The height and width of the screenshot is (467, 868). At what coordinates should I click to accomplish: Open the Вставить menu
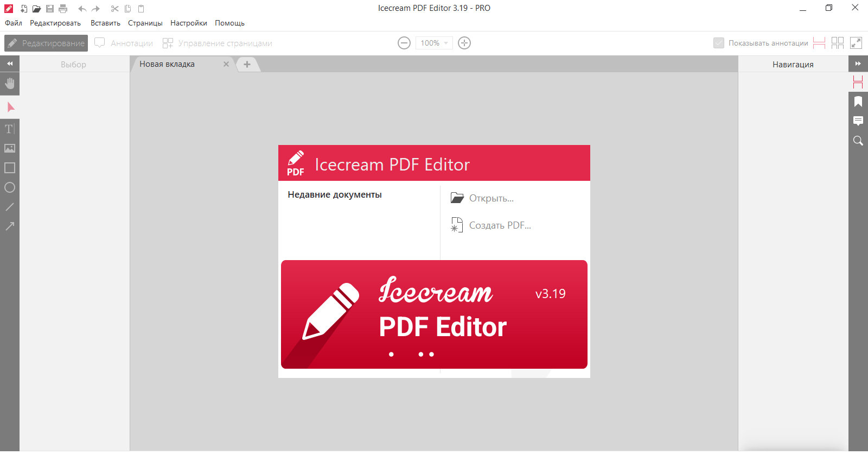click(105, 23)
